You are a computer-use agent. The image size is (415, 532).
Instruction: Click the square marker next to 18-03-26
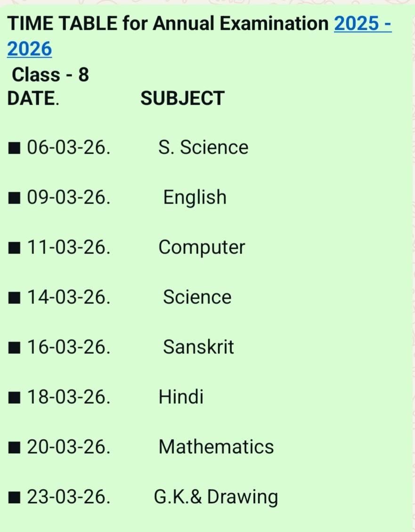(15, 398)
